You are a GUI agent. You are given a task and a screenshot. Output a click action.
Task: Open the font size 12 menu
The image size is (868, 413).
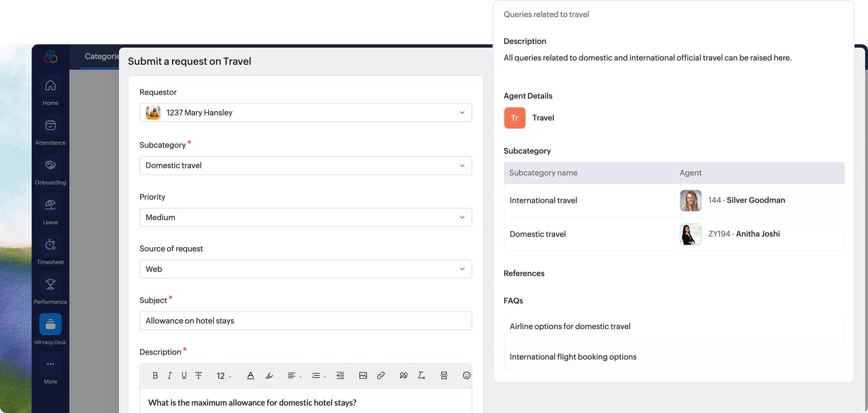223,376
